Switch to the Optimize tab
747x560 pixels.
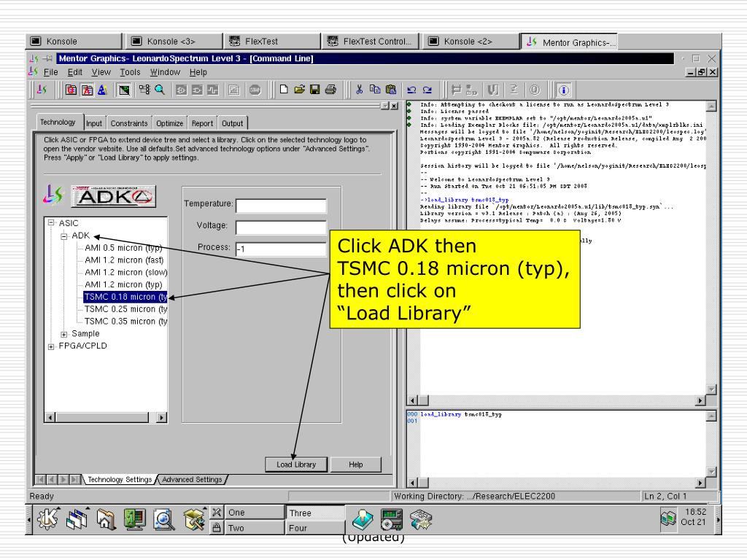(x=169, y=123)
